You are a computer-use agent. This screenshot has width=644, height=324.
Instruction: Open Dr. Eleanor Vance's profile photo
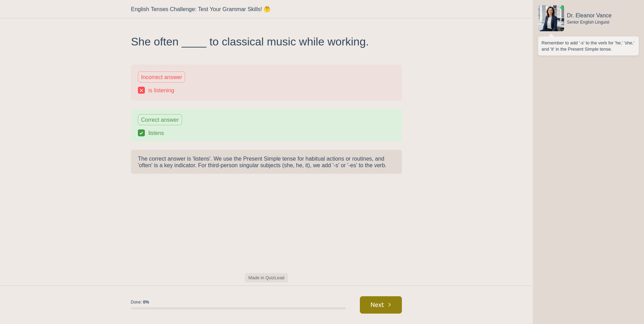coord(551,18)
